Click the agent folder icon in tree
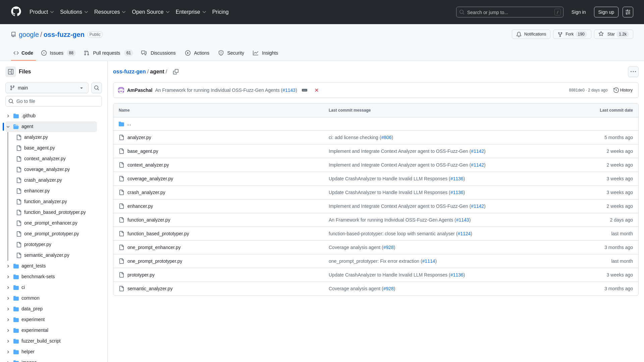Viewport: 644px width, 362px height. (16, 126)
